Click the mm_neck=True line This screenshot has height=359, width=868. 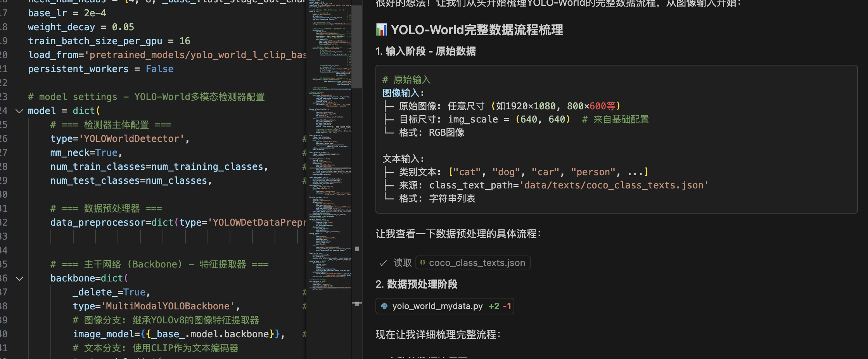pyautogui.click(x=86, y=153)
